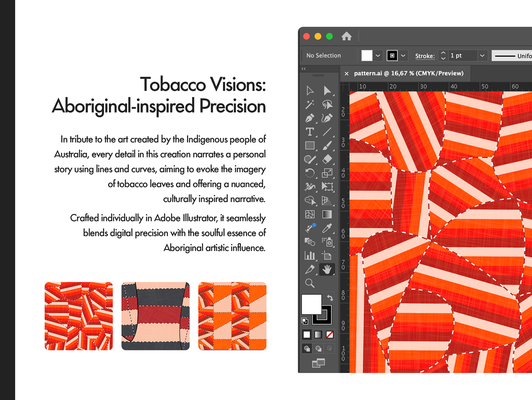Select the Zoom magnifier tool

click(x=310, y=283)
